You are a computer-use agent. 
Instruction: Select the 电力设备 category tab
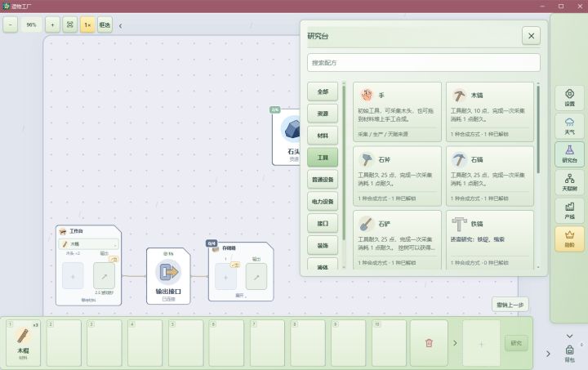[x=323, y=201]
